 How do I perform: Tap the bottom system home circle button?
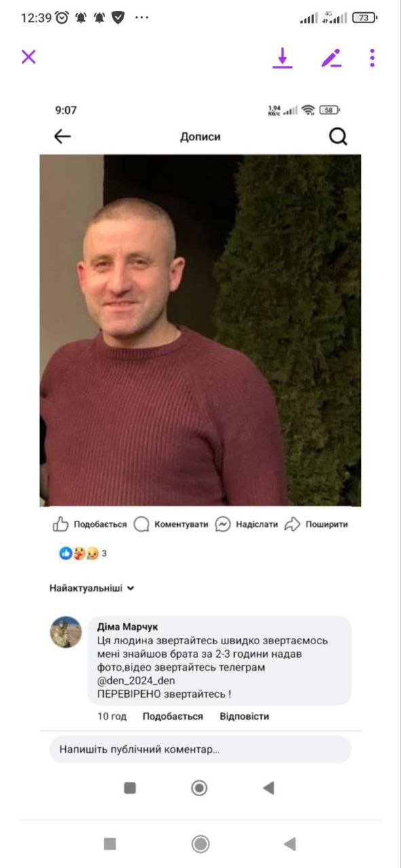(200, 844)
